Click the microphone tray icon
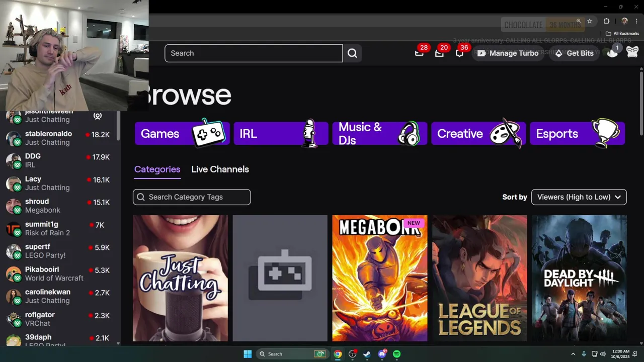 [584, 354]
